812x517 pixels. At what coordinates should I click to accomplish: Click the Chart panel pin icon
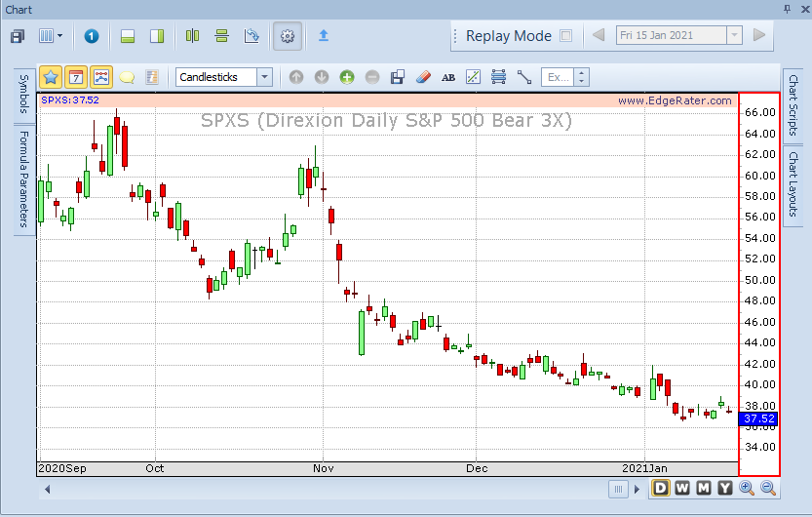click(x=788, y=9)
